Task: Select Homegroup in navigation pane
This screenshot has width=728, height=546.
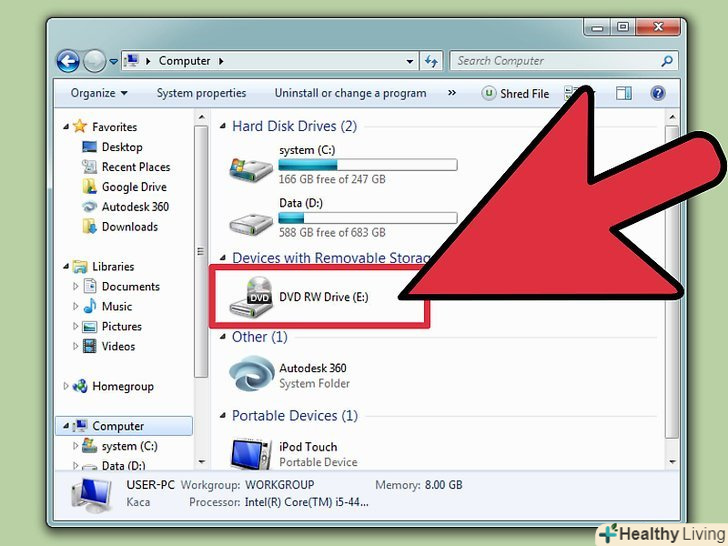Action: [x=123, y=386]
